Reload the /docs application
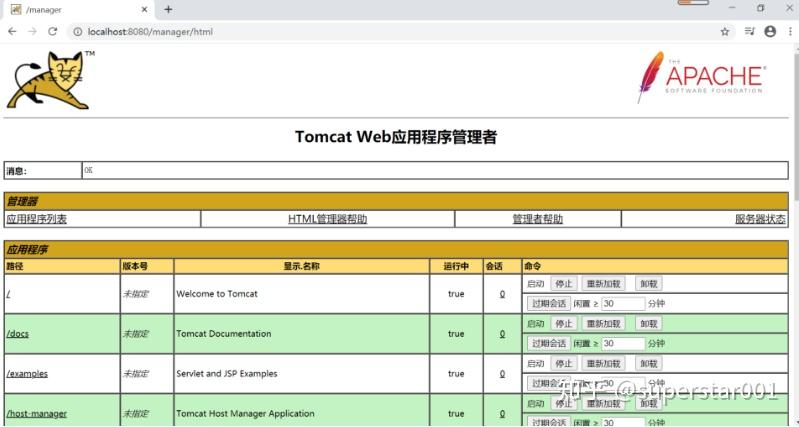 (603, 324)
